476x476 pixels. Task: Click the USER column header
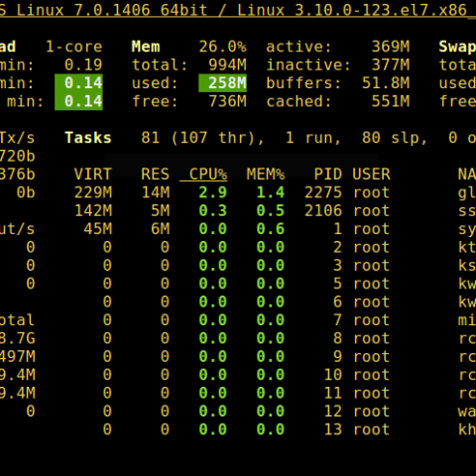tap(371, 175)
